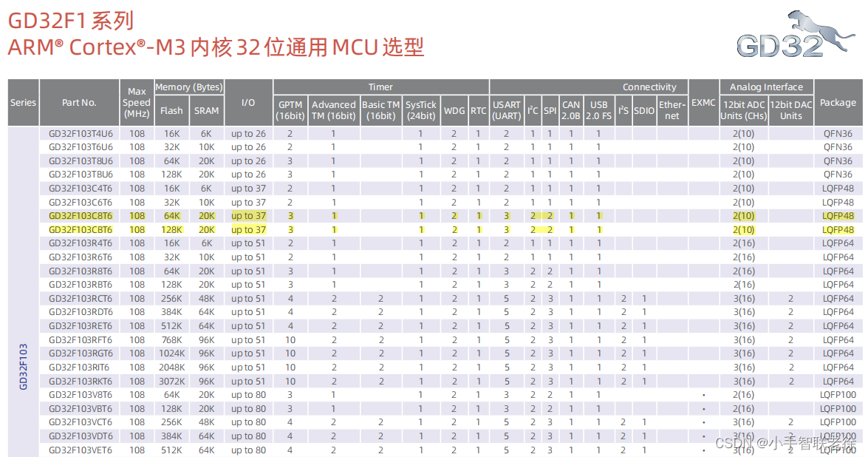Select part number GD32F103RFT6
Viewport: 868px width, 457px height.
81,339
